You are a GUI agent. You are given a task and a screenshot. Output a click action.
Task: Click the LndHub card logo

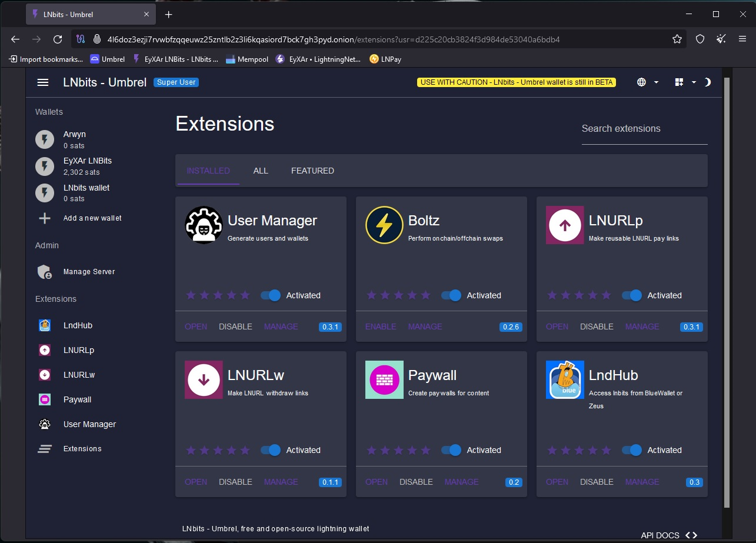point(565,379)
